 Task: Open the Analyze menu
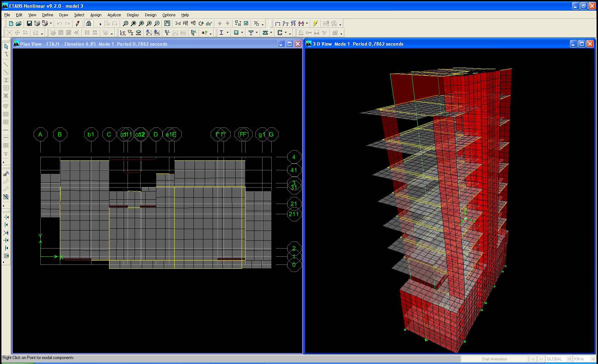click(x=114, y=15)
